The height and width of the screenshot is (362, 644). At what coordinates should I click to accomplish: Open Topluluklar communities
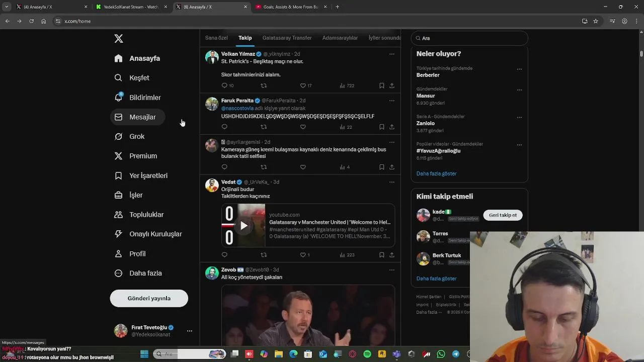(x=139, y=215)
